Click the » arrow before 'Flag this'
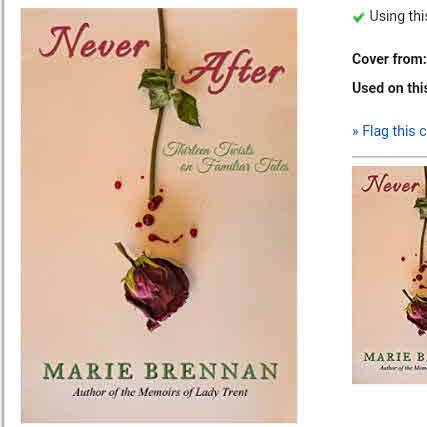The image size is (427, 427). 355,131
